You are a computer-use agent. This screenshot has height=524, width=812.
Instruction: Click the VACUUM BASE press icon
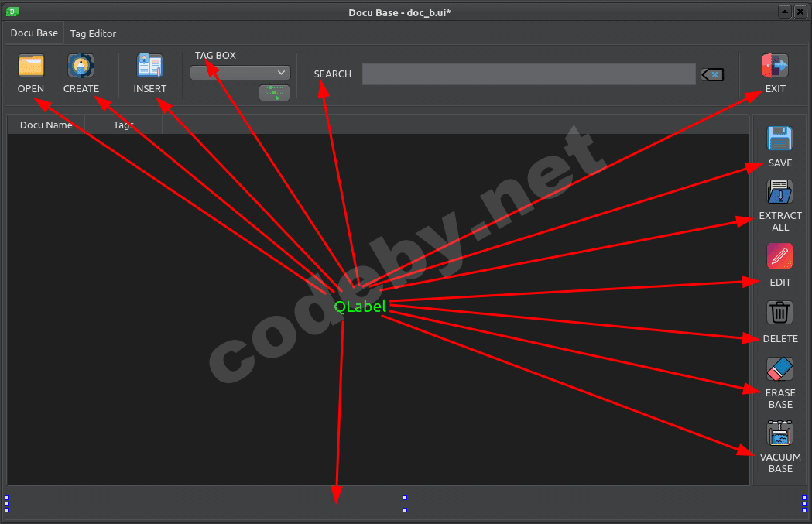(780, 433)
